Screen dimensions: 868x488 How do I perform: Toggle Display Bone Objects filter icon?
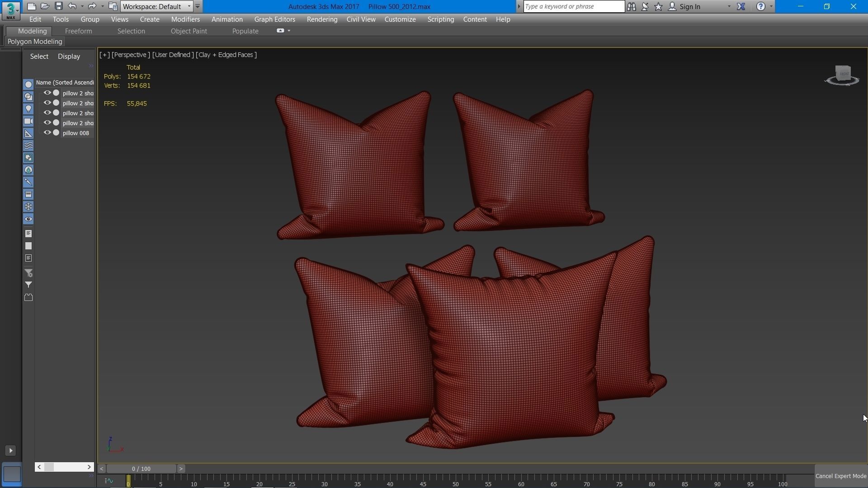[28, 182]
